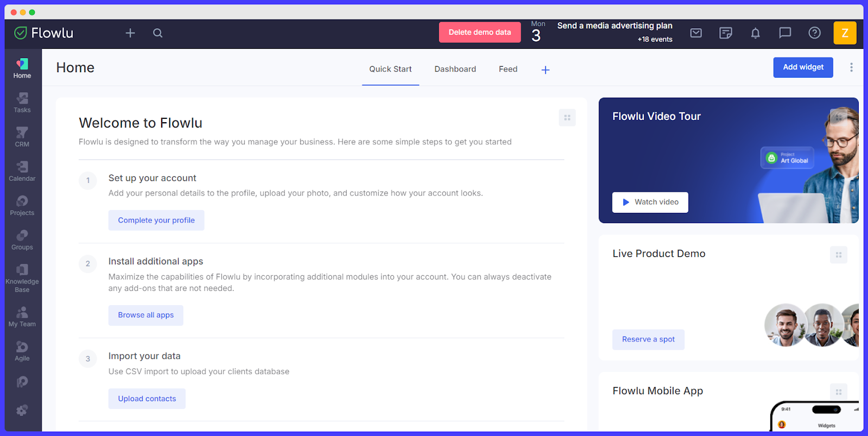Switch to the Feed tab
Viewport: 868px width, 436px height.
tap(508, 69)
